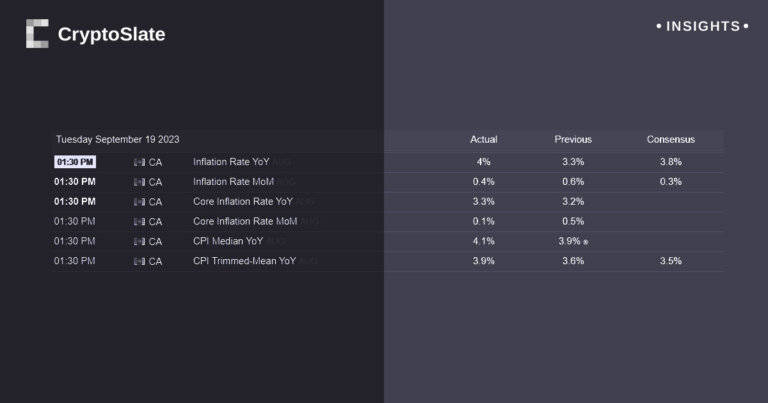Click the Canada flag beside CPI Trimmed-Mean YoY
The height and width of the screenshot is (403, 768).
(139, 261)
